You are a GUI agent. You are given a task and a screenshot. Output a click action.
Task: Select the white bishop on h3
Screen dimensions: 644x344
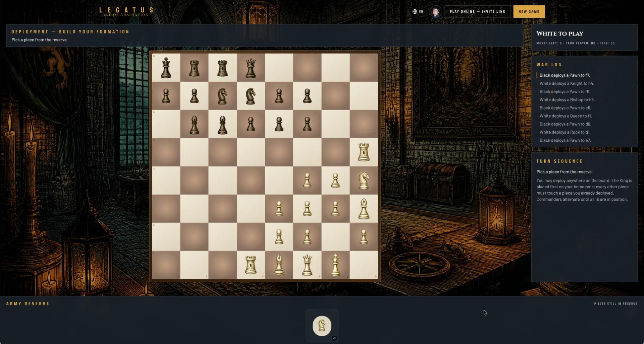[364, 208]
